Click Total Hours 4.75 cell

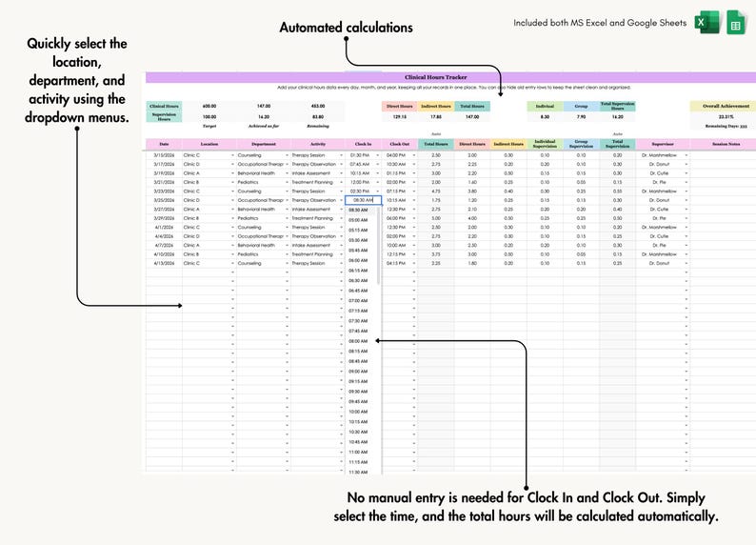(x=436, y=191)
